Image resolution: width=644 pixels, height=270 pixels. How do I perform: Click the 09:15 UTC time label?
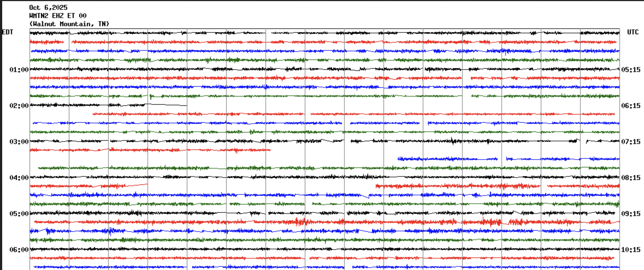tap(631, 214)
